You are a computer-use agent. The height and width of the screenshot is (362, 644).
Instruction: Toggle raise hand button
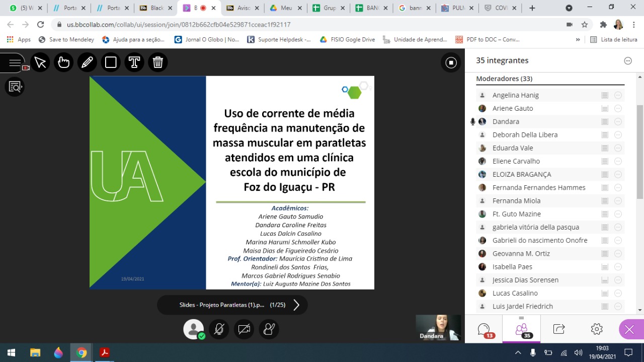tap(269, 329)
